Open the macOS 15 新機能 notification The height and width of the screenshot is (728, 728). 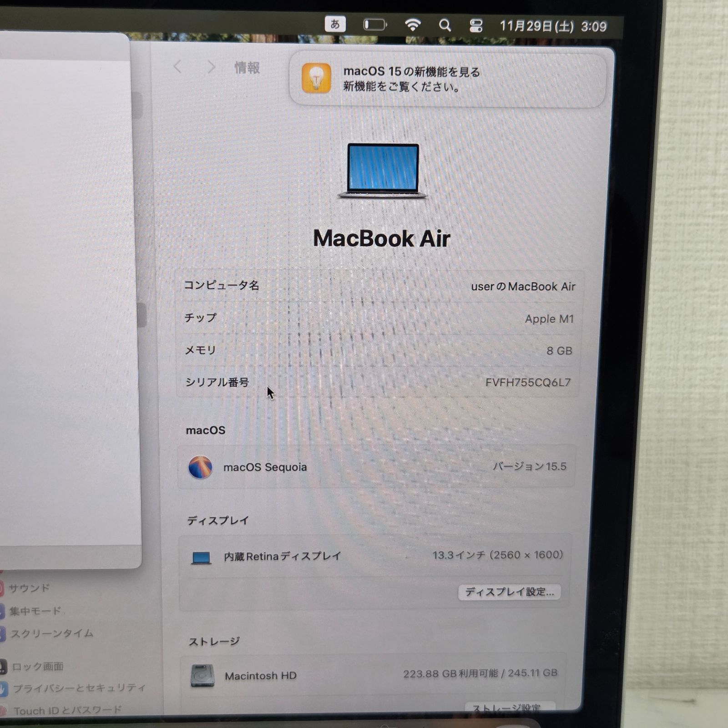(x=448, y=79)
